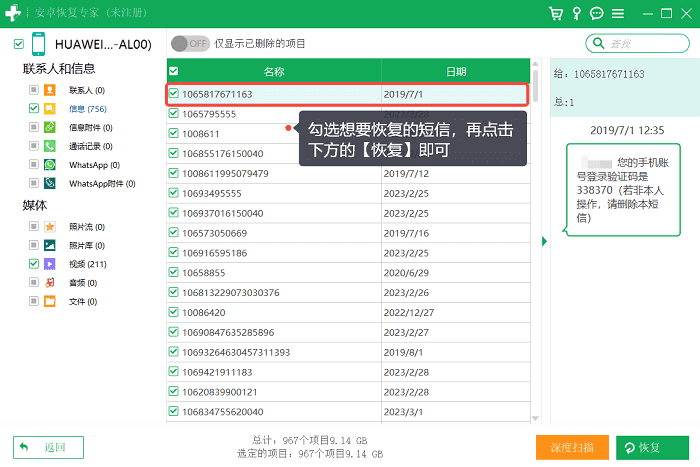Uncheck the row 10086420 checkbox
This screenshot has width=700, height=467.
tap(174, 312)
